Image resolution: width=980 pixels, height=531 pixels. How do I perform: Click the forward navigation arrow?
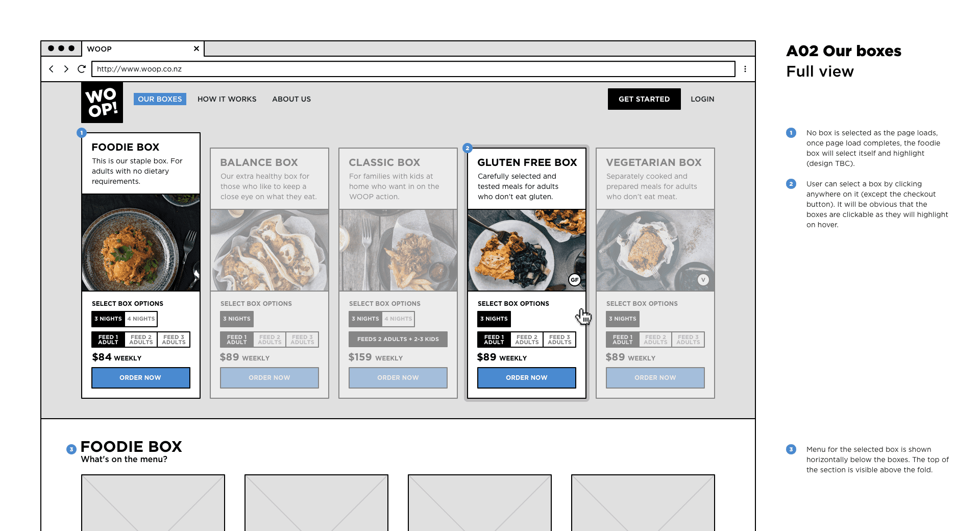click(66, 69)
